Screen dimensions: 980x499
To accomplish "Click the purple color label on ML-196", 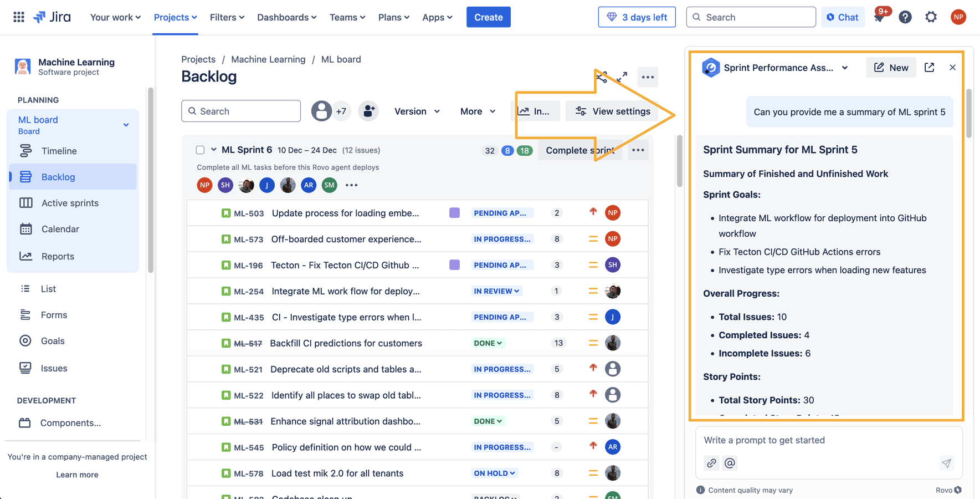I will pos(454,265).
